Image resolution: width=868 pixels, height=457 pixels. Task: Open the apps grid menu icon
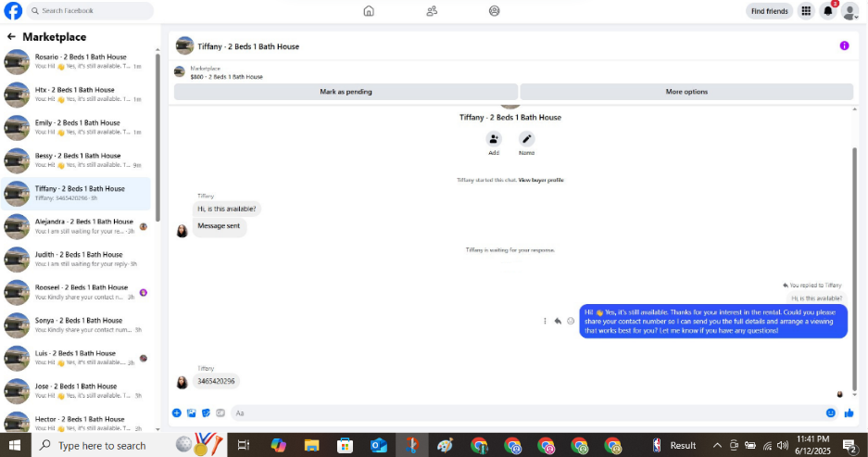(x=806, y=11)
